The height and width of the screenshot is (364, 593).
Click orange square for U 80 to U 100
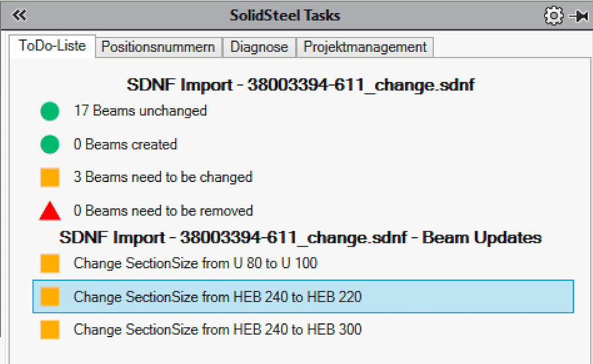(x=50, y=263)
